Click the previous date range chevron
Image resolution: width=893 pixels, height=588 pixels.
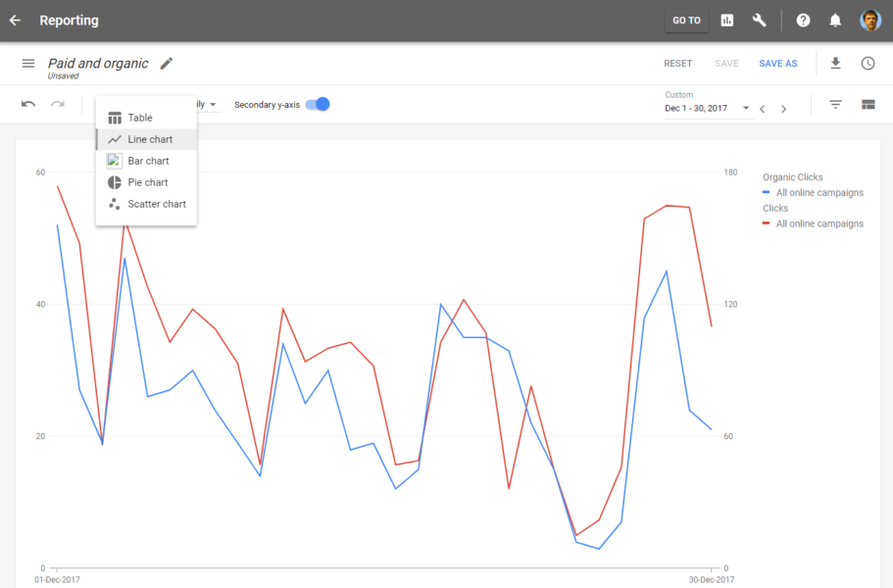pos(762,109)
